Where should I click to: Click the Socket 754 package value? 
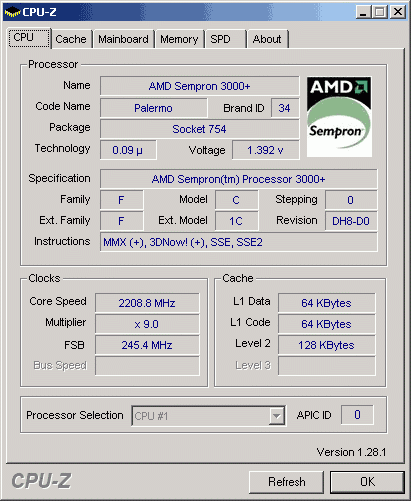click(199, 129)
